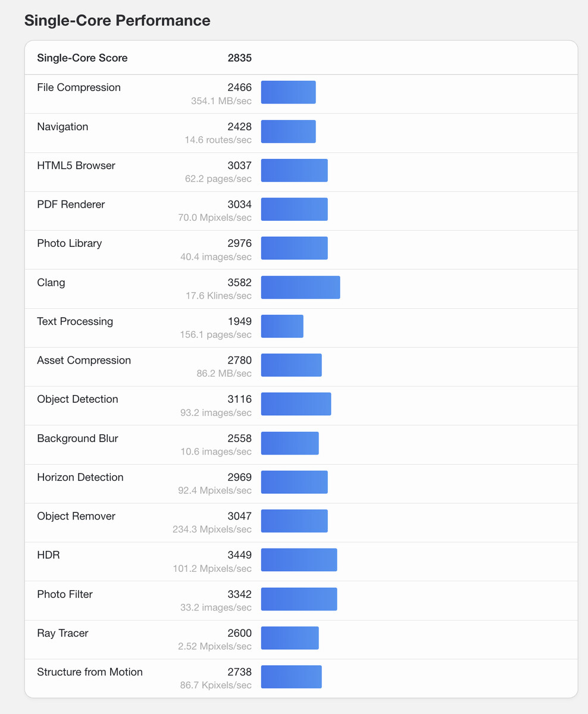Click the Navigation score bar

pyautogui.click(x=288, y=131)
